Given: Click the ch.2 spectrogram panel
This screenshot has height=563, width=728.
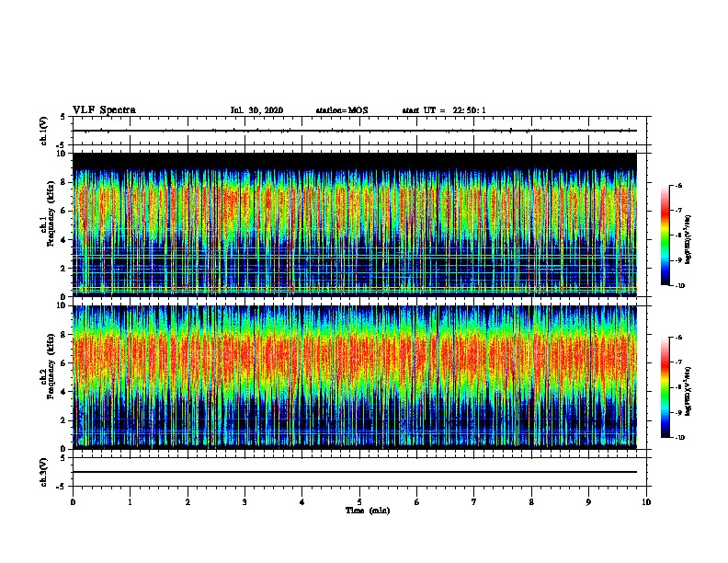Looking at the screenshot, I should [x=355, y=377].
